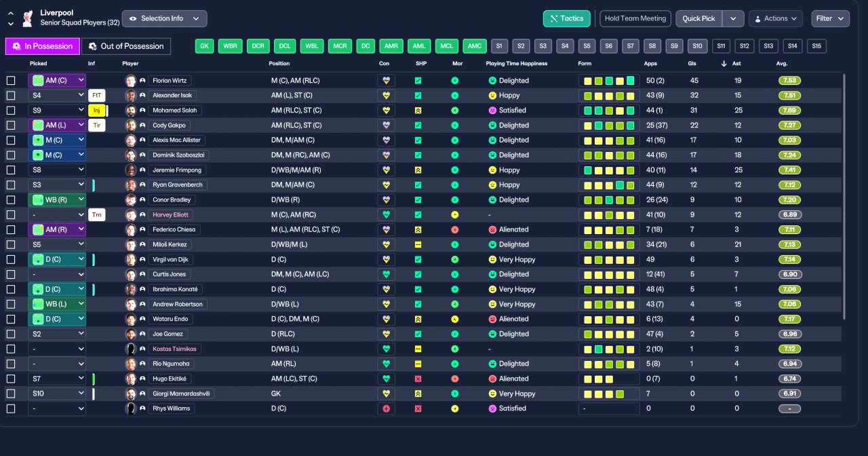Image resolution: width=868 pixels, height=456 pixels.
Task: Open the Filter dropdown
Action: (x=830, y=18)
